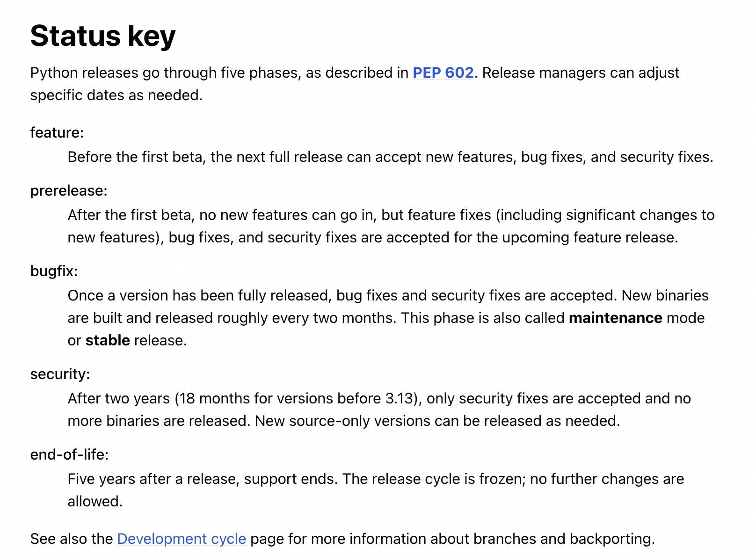This screenshot has height=556, width=756.
Task: Click the "prerelease:" term label
Action: click(x=69, y=191)
